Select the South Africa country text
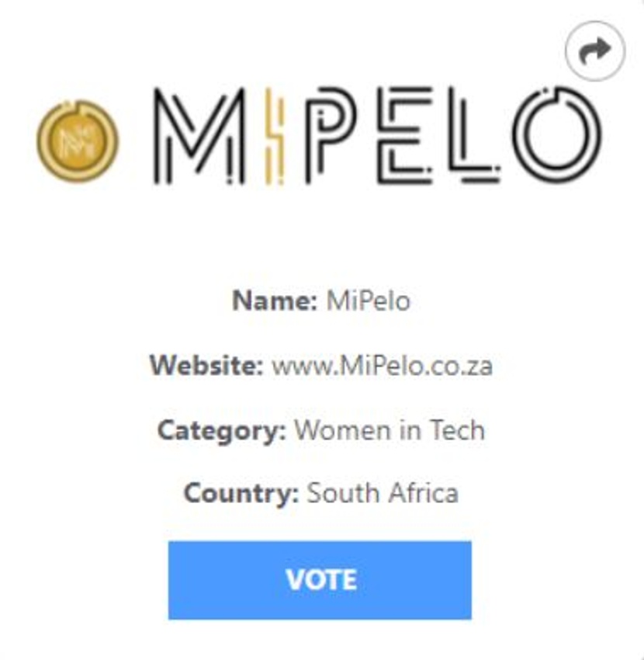Screen dimensions: 644x660 [x=383, y=493]
